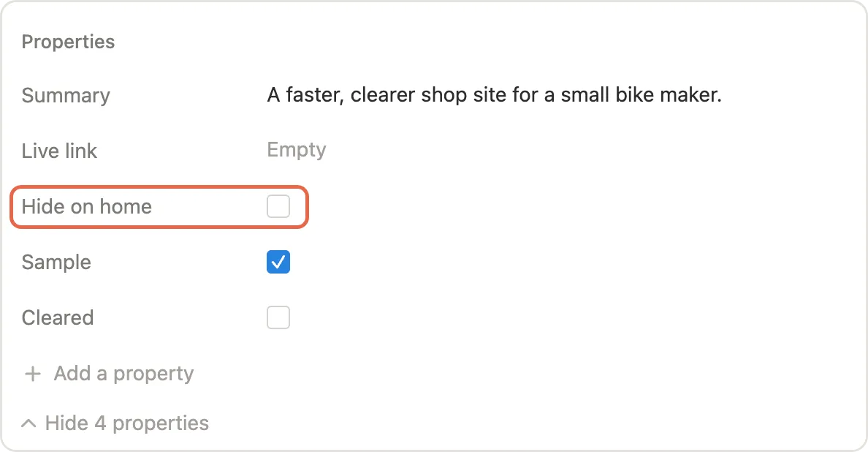The image size is (868, 452).
Task: Click the Add a property button
Action: coord(109,374)
